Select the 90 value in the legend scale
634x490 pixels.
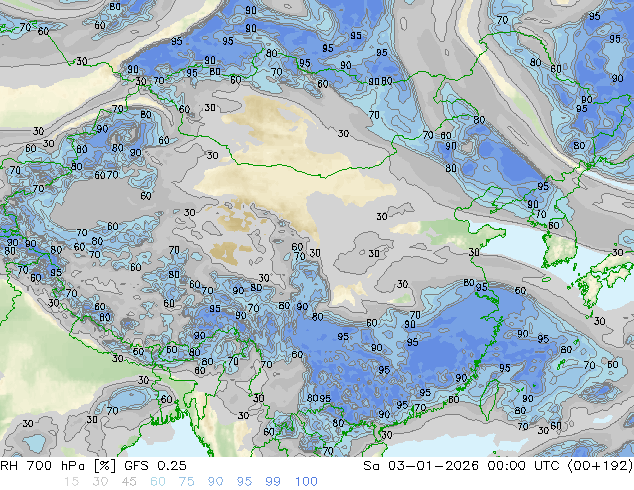click(215, 482)
